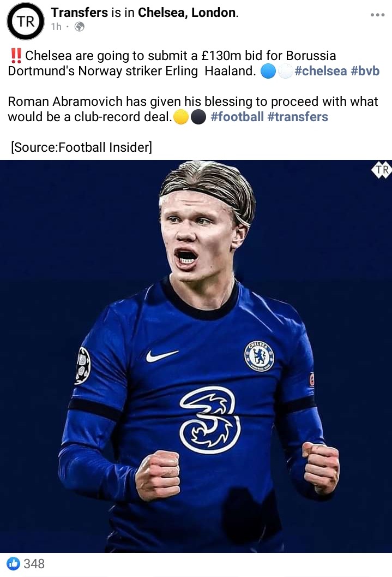The image size is (392, 577).
Task: Open the Haaland Chelsea photo
Action: point(196,356)
